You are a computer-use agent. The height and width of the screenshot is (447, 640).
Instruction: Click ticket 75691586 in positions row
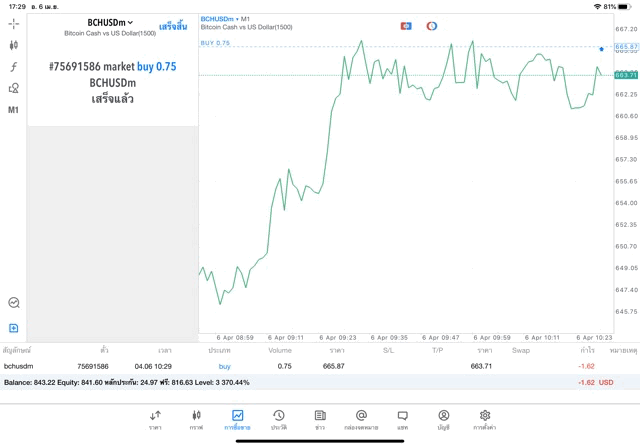click(x=93, y=366)
